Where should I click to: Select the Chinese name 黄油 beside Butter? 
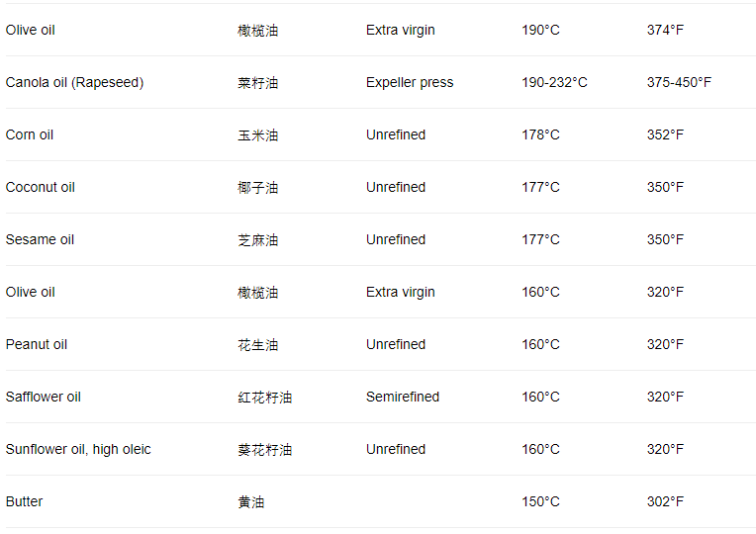pyautogui.click(x=250, y=502)
